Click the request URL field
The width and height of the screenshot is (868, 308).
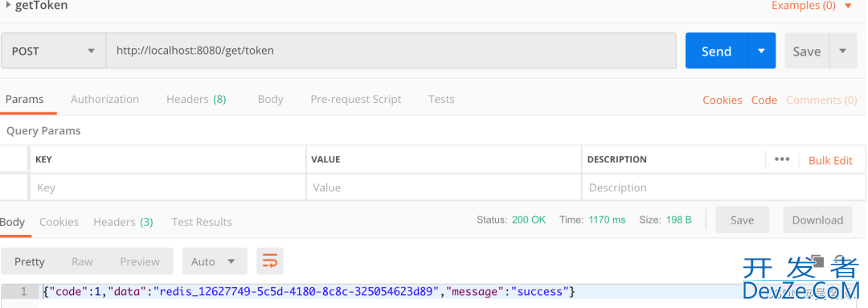pyautogui.click(x=391, y=51)
